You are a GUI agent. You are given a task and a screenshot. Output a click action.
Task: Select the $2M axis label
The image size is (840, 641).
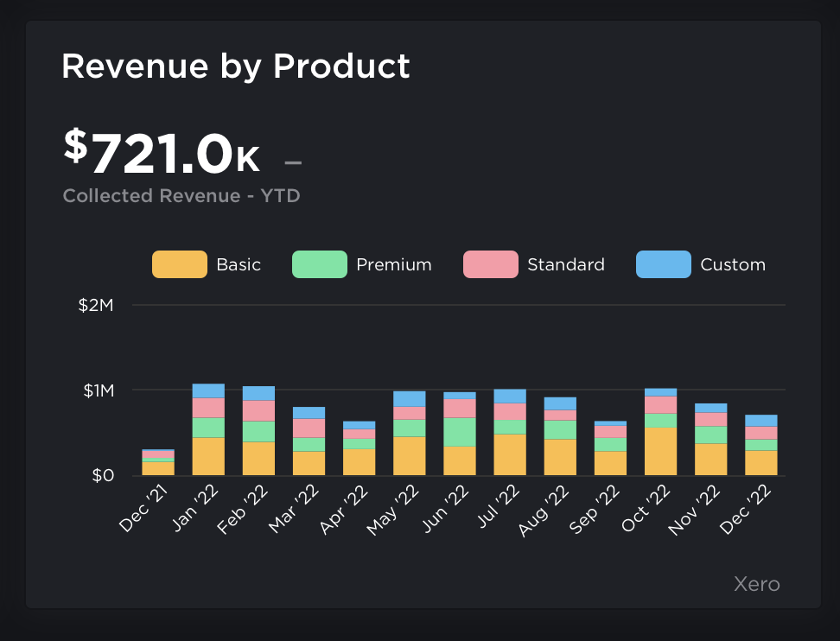coord(97,305)
